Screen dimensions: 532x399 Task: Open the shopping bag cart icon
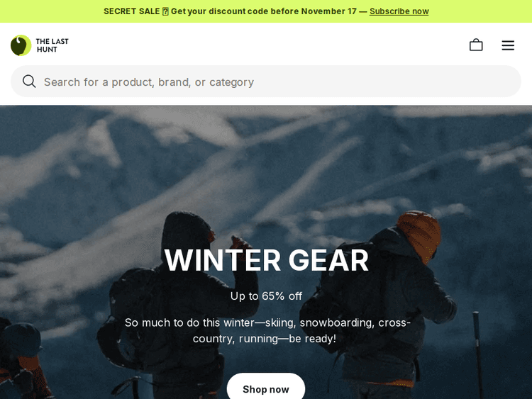pos(476,45)
